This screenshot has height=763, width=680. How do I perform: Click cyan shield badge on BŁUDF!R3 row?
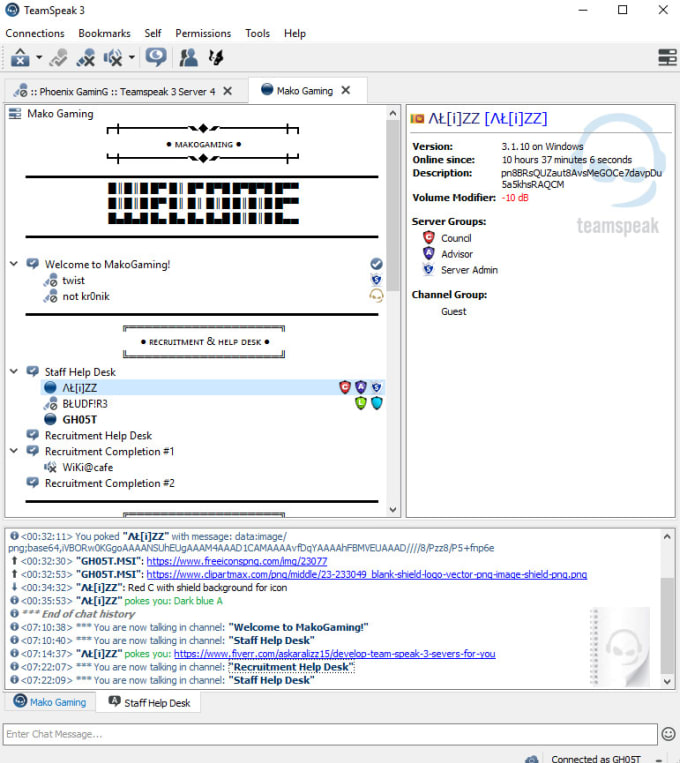click(377, 403)
